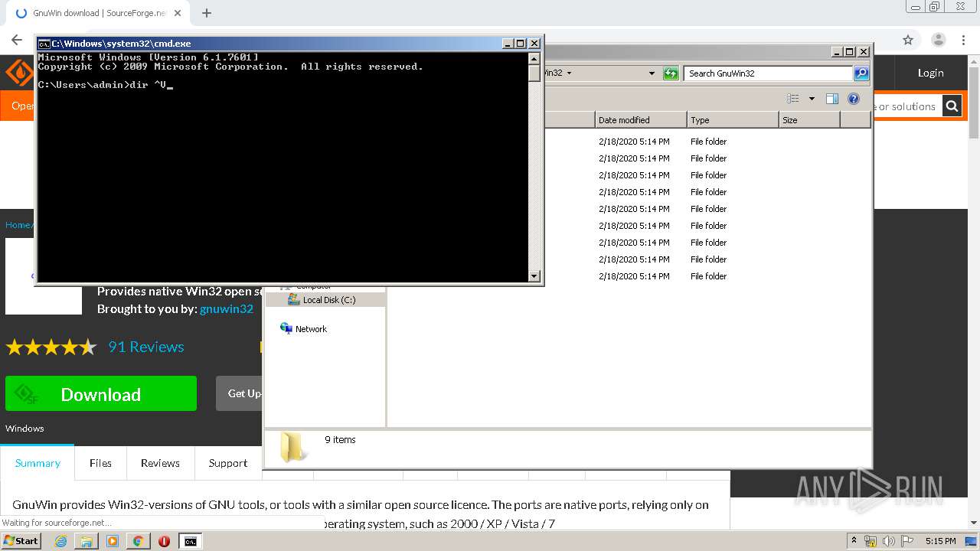Sort by the Date modified column header
980x551 pixels.
point(641,120)
